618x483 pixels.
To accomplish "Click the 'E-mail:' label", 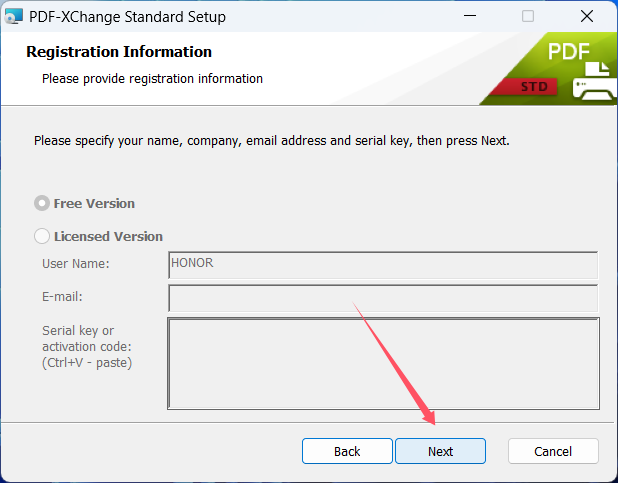I will coord(62,297).
